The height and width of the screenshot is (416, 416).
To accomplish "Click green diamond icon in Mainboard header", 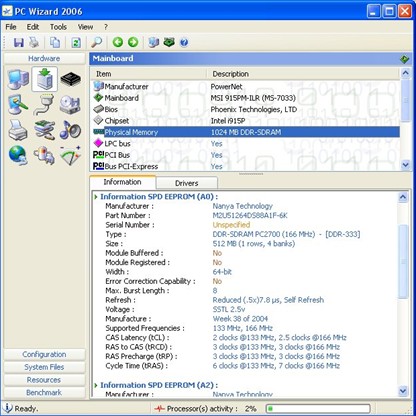I will (x=404, y=59).
